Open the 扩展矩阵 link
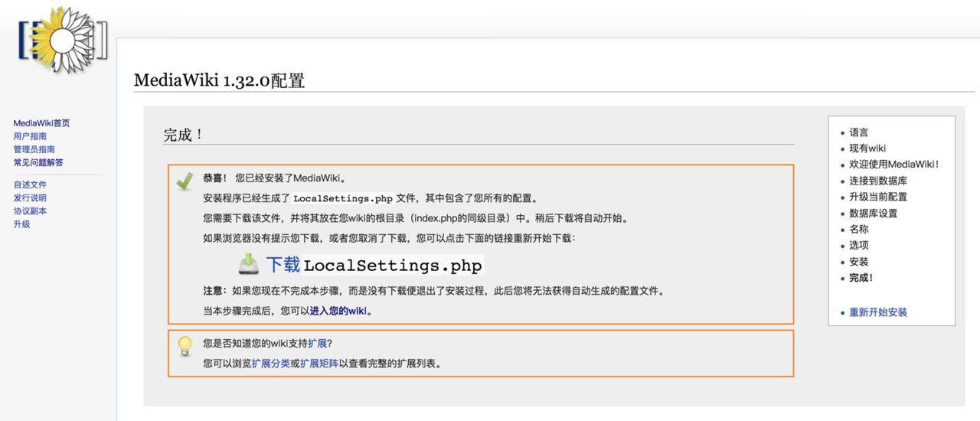980x421 pixels. click(x=319, y=364)
